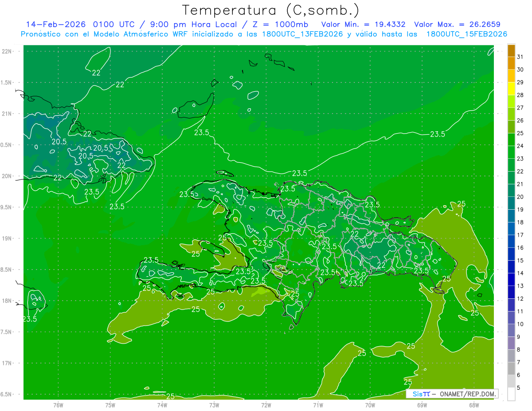
Task: Pick the orange swatch between 30 and 31
Action: click(511, 63)
